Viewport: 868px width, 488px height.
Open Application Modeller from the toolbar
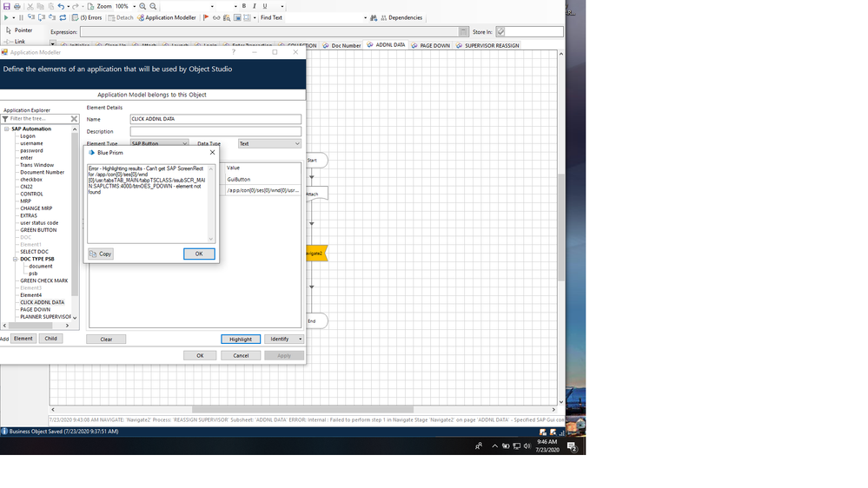tap(167, 17)
